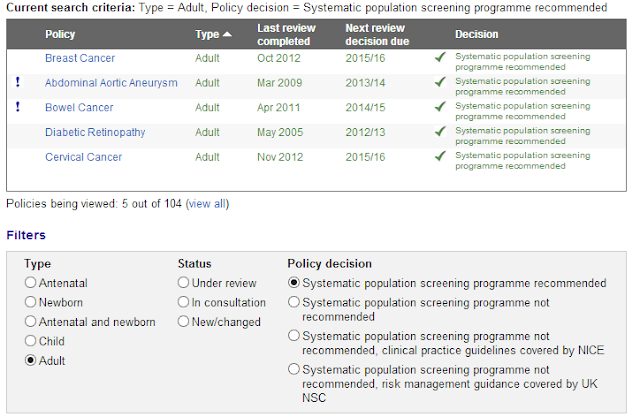Viewport: 640px width, 417px height.
Task: Sort by Last review completed header
Action: coord(286,34)
